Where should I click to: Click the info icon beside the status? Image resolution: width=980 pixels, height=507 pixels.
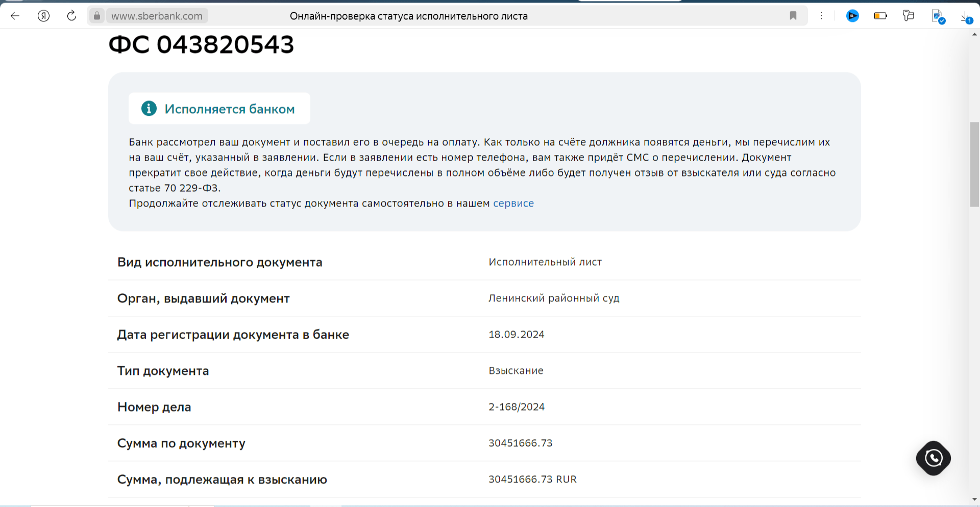point(149,109)
